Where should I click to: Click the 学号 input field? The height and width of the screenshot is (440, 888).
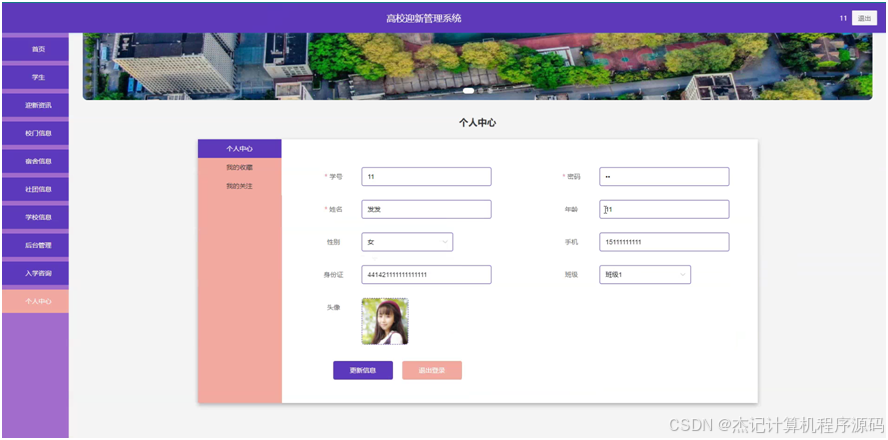point(426,177)
